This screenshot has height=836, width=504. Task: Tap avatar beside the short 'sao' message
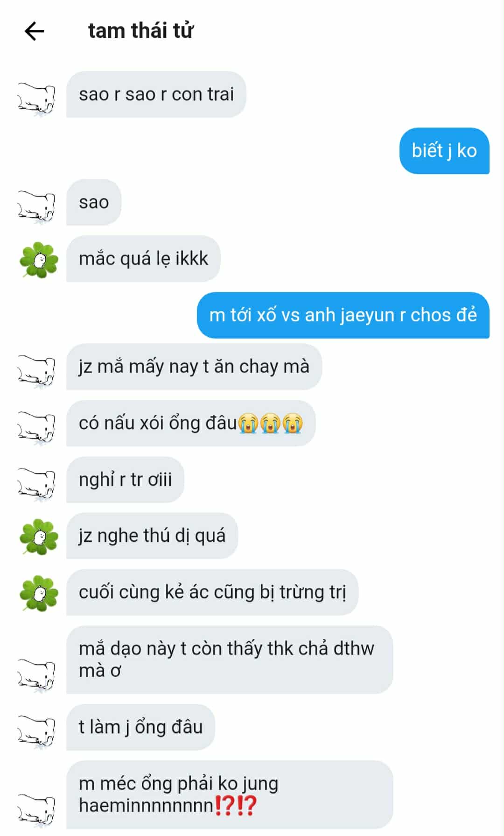click(36, 207)
